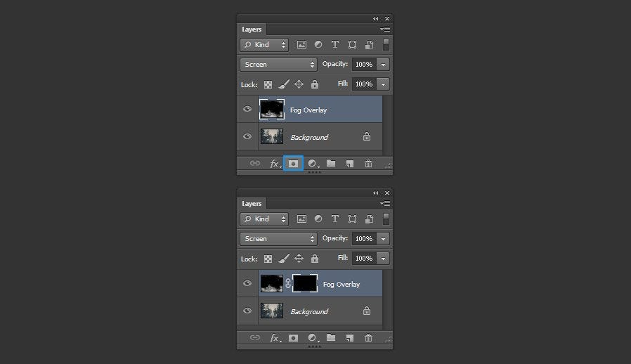Open Opacity slider arrow in upper panel
The width and height of the screenshot is (631, 364).
(383, 65)
